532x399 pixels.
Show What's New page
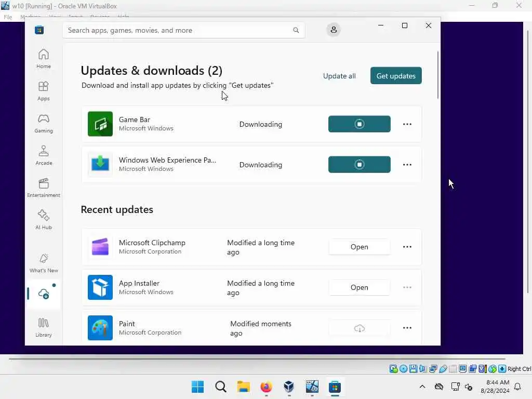pos(44,263)
